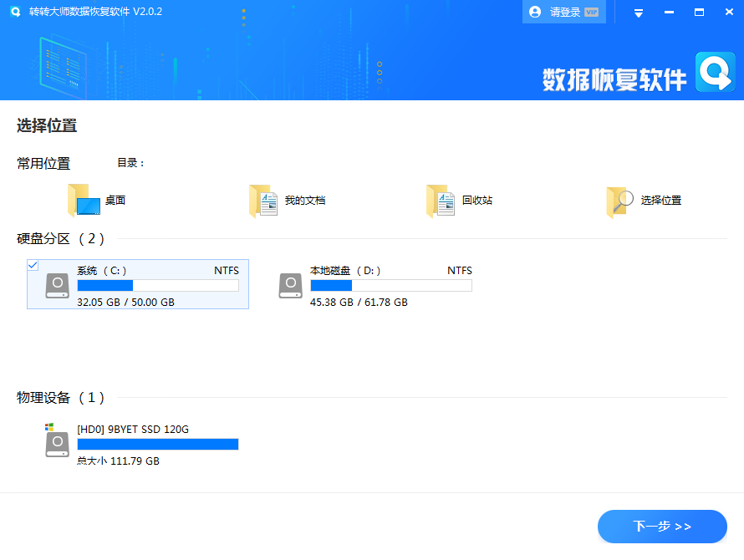
Task: Click the 选择位置 label beside magnifier folder
Action: pyautogui.click(x=661, y=201)
